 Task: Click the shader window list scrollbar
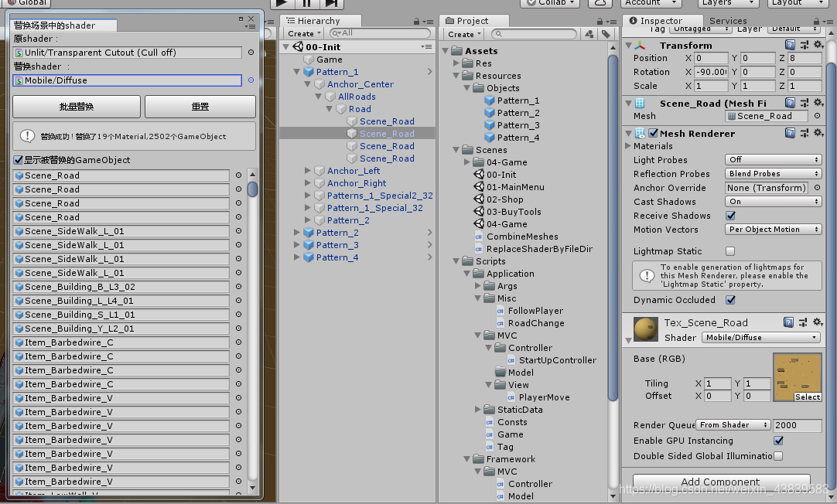click(x=252, y=189)
